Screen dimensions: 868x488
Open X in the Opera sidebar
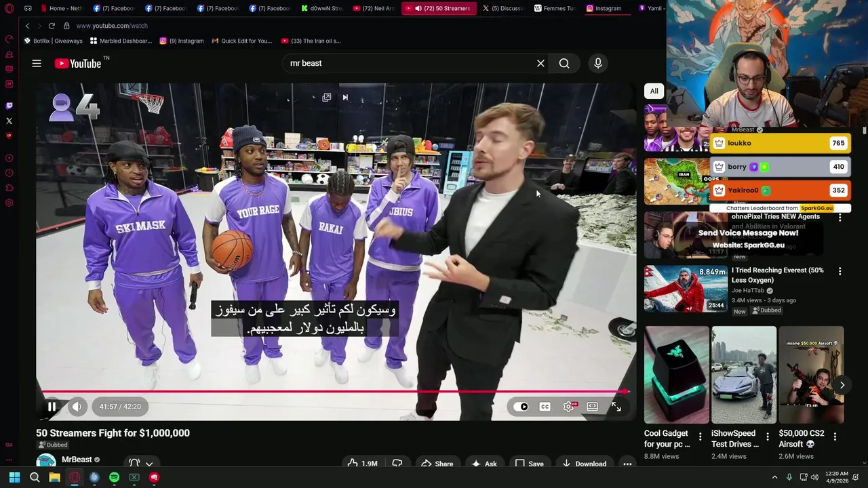tap(9, 121)
